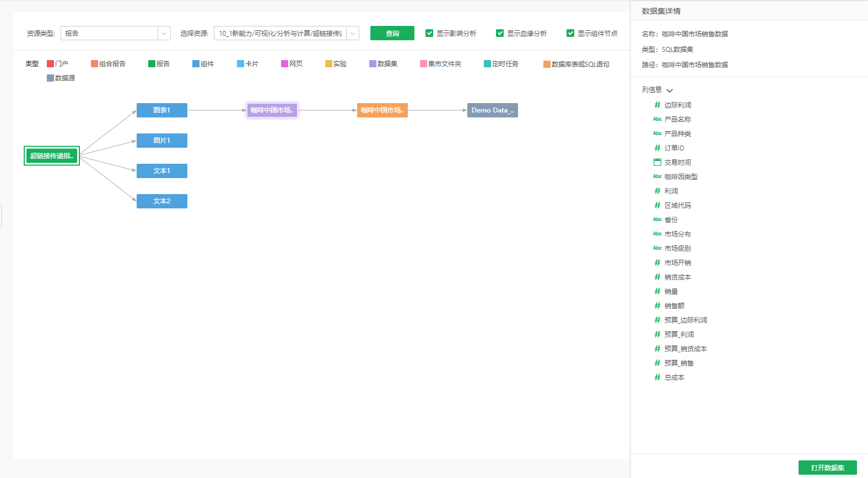Select the 产品名称 column name

[x=677, y=119]
